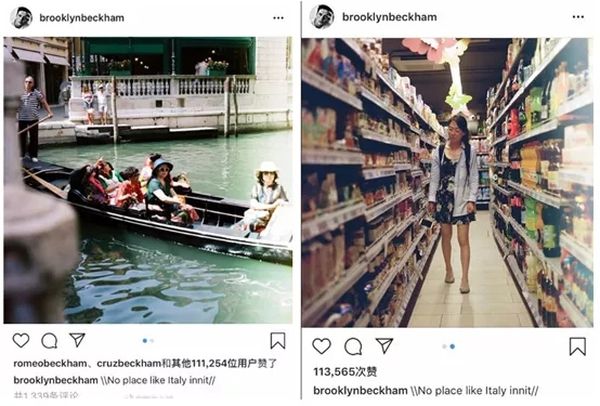Save the supermarket post with bookmark icon
600x406 pixels.
coord(577,346)
